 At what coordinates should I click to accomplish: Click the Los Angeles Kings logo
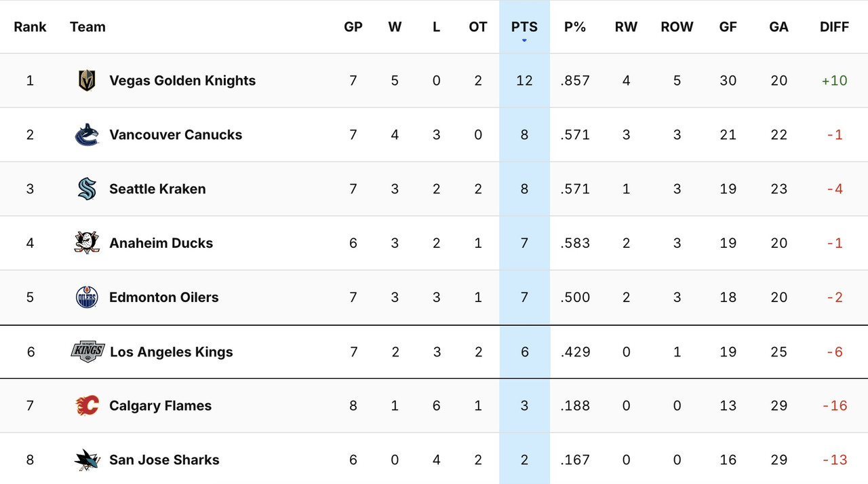point(87,352)
